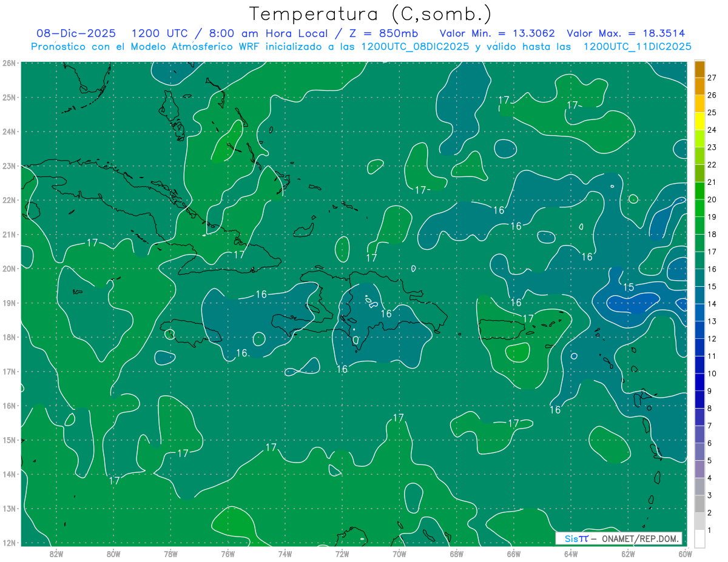Click latitude axis label '20N'

(8, 269)
